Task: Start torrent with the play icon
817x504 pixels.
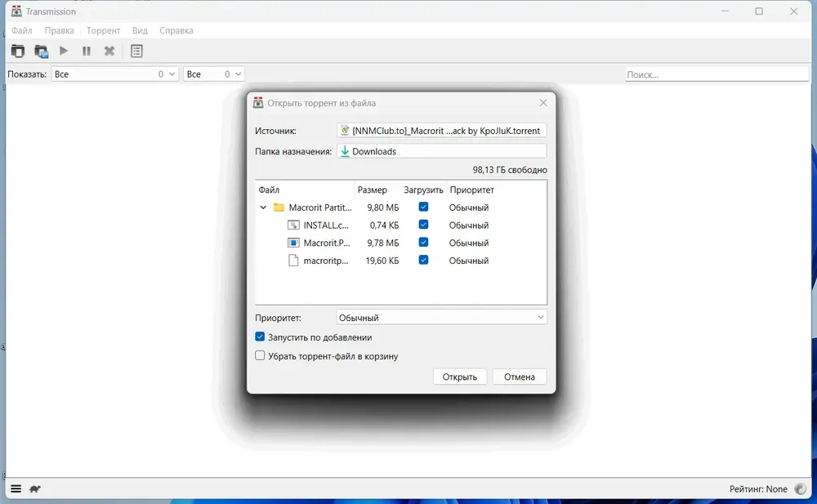Action: (64, 51)
